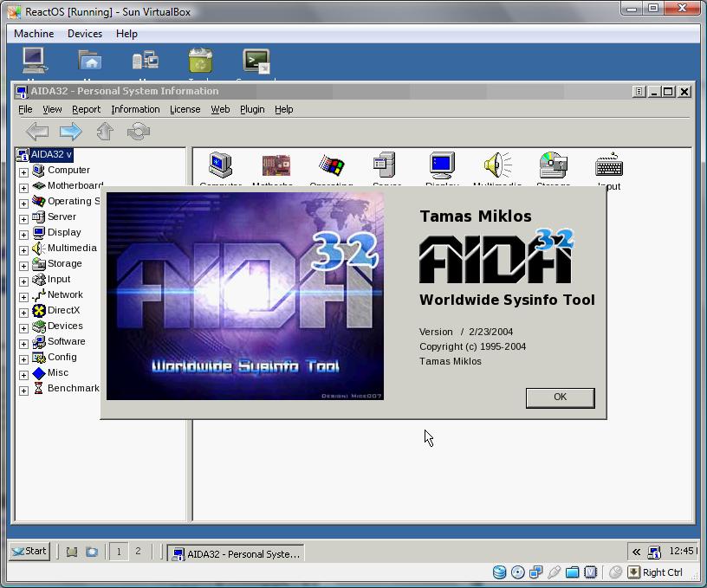707x588 pixels.
Task: Expand the Network tree node
Action: 23,296
